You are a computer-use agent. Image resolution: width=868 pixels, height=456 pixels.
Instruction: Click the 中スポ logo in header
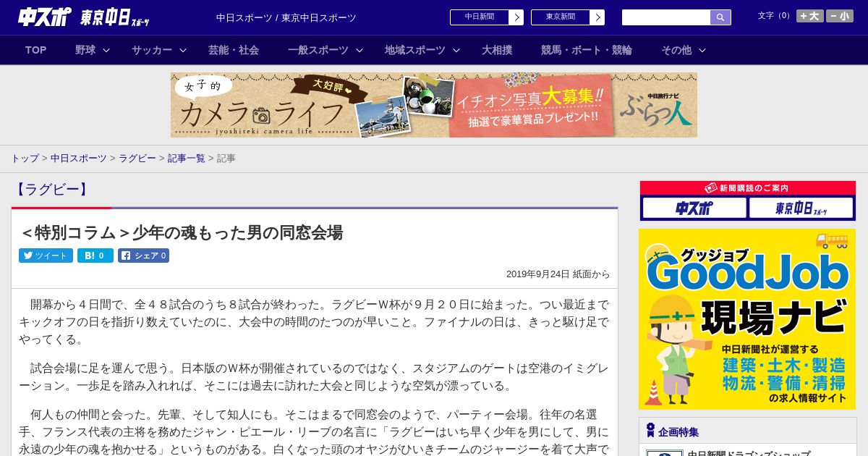45,17
